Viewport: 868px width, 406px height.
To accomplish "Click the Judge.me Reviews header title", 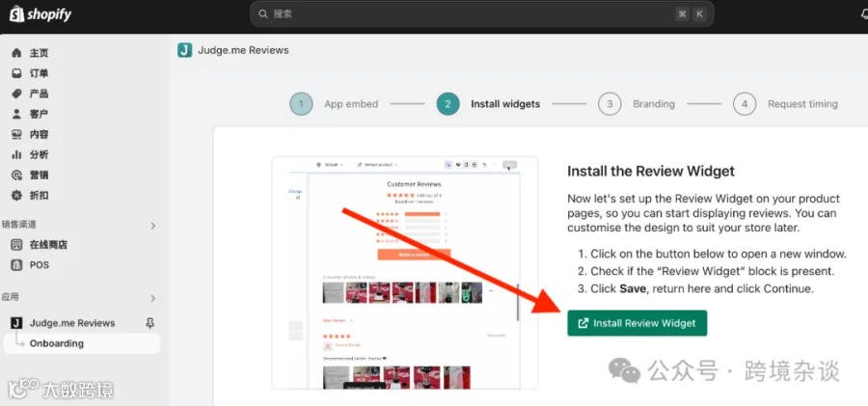I will pyautogui.click(x=244, y=50).
